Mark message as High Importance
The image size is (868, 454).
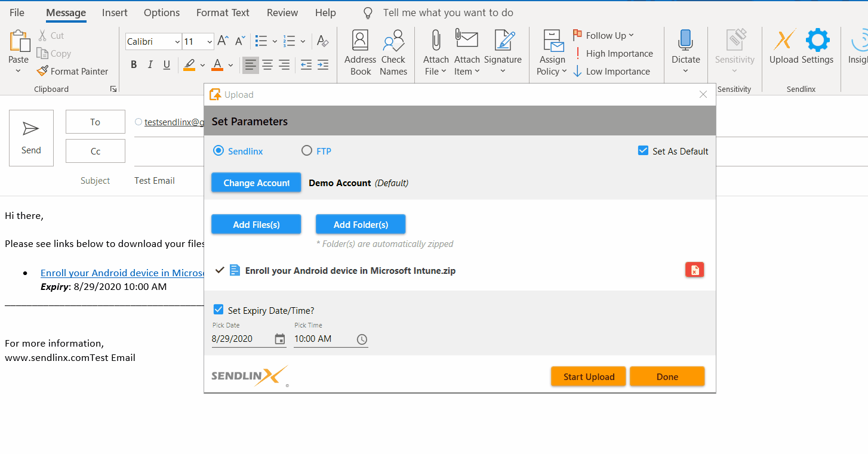tap(613, 54)
